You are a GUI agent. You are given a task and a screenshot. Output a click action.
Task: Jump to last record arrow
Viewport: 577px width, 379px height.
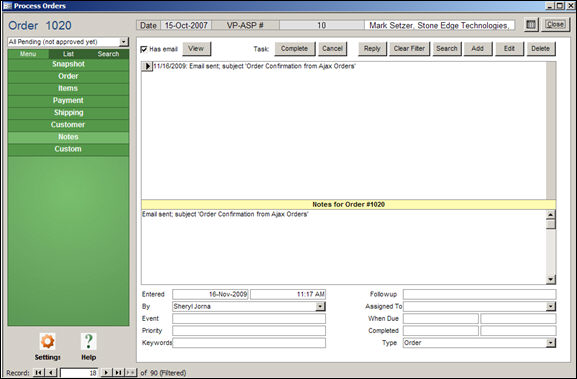coord(118,373)
